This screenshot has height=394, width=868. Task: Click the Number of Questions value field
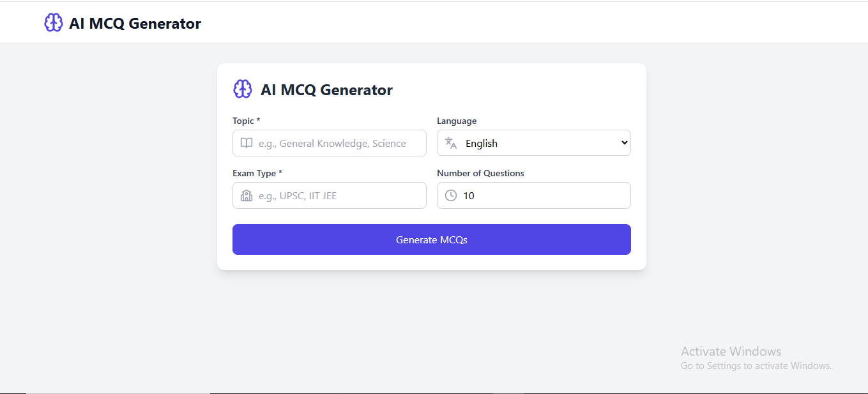tap(533, 195)
